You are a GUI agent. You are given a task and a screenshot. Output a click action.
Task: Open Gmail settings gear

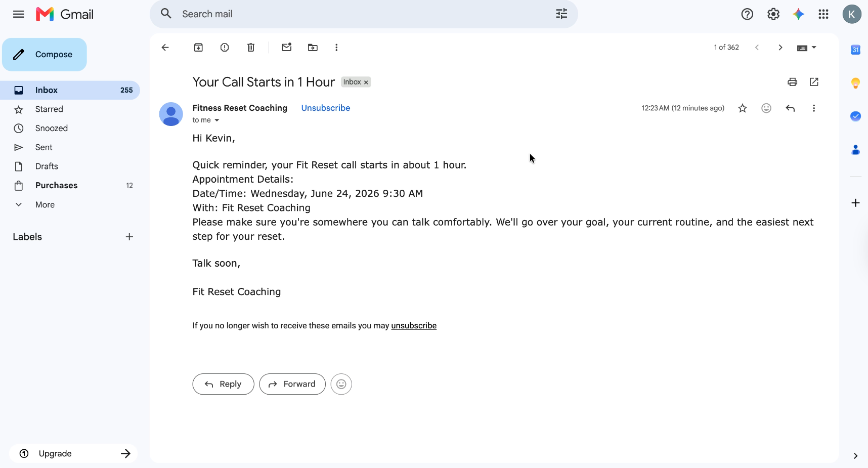[773, 14]
